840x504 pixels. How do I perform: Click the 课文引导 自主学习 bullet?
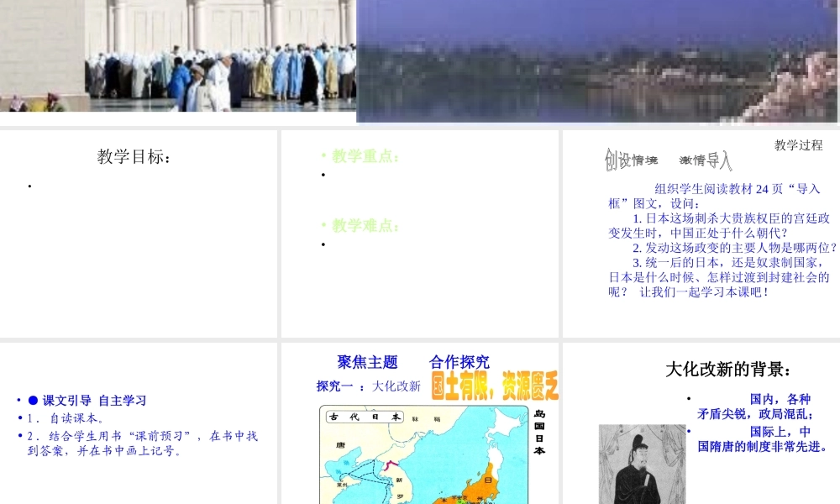click(87, 400)
